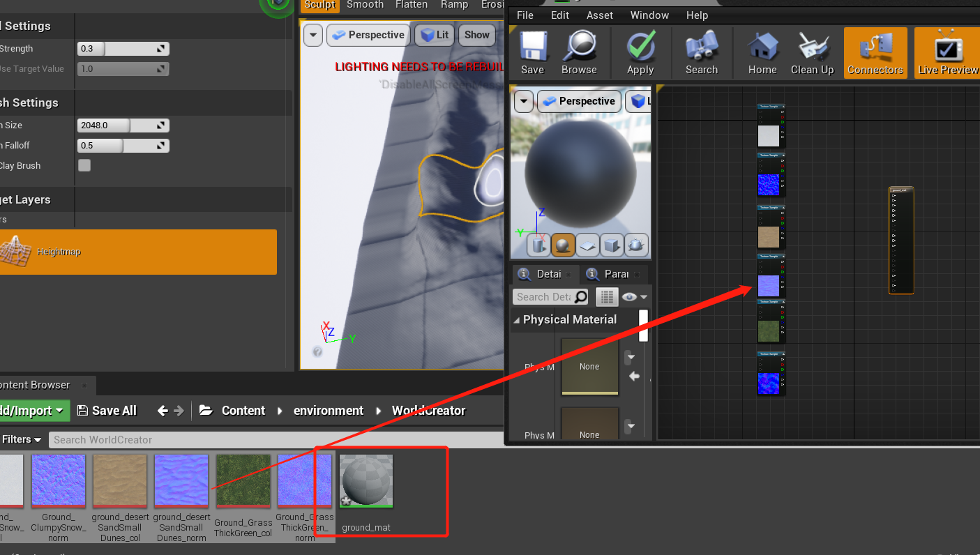Apply the material with the green checkmark icon
Viewport: 980px width, 555px height.
(x=640, y=52)
